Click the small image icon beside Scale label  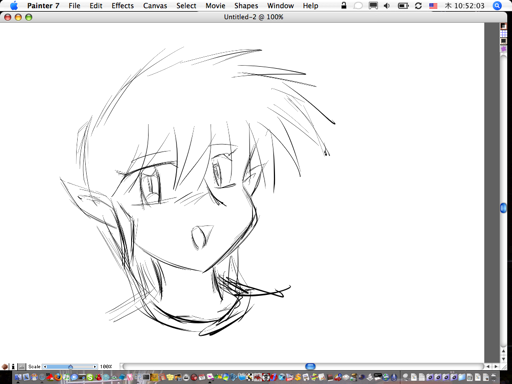[x=21, y=366]
